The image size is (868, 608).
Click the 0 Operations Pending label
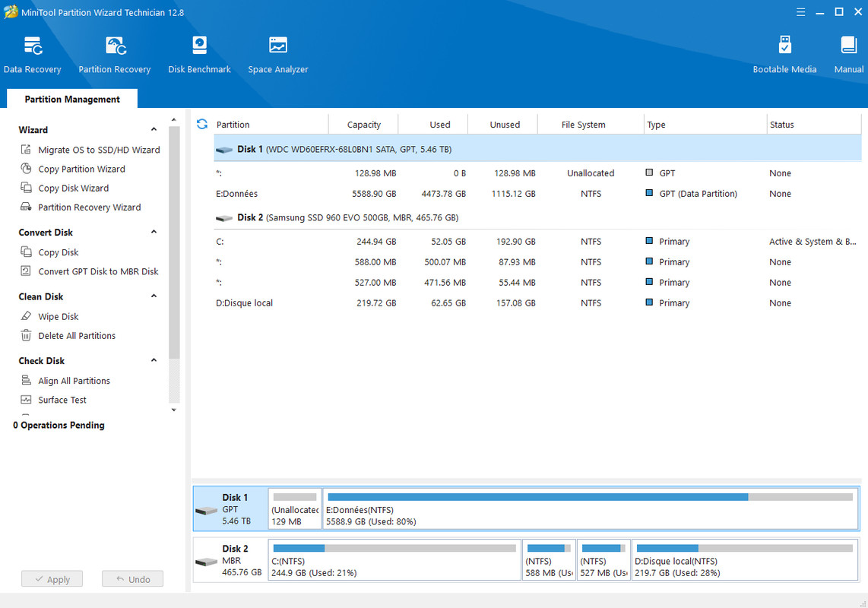pos(59,425)
